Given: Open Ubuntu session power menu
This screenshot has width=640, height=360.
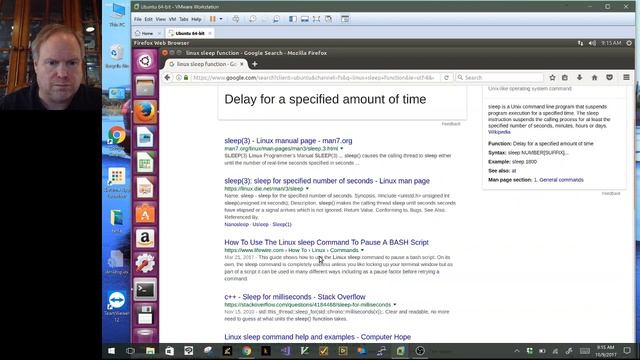Looking at the screenshot, I should 629,43.
